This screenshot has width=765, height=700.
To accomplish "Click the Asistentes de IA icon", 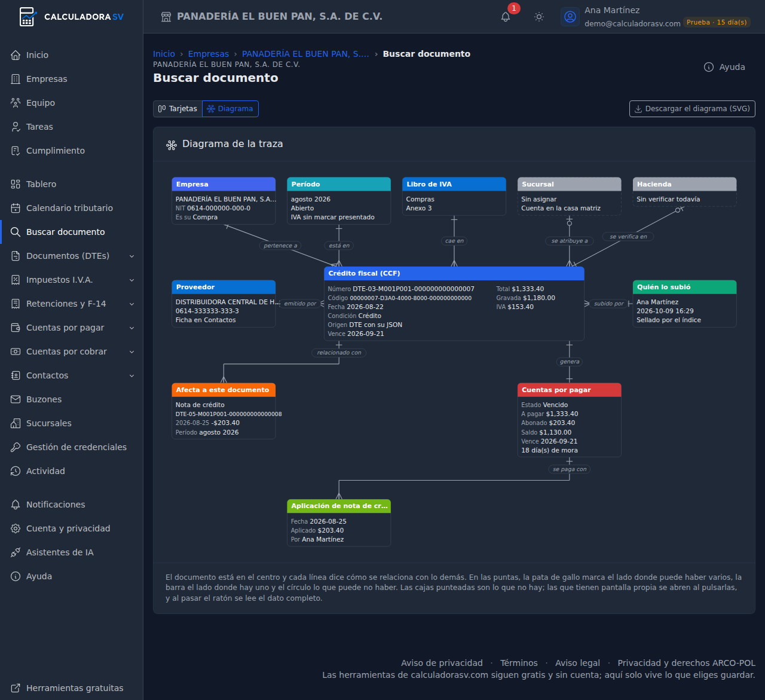I will click(x=16, y=552).
